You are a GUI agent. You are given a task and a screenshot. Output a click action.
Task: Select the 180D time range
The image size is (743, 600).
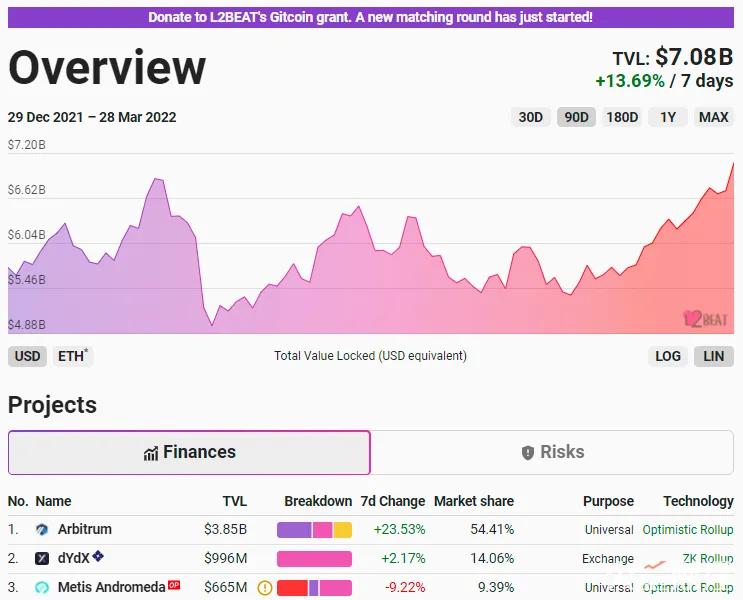coord(622,117)
